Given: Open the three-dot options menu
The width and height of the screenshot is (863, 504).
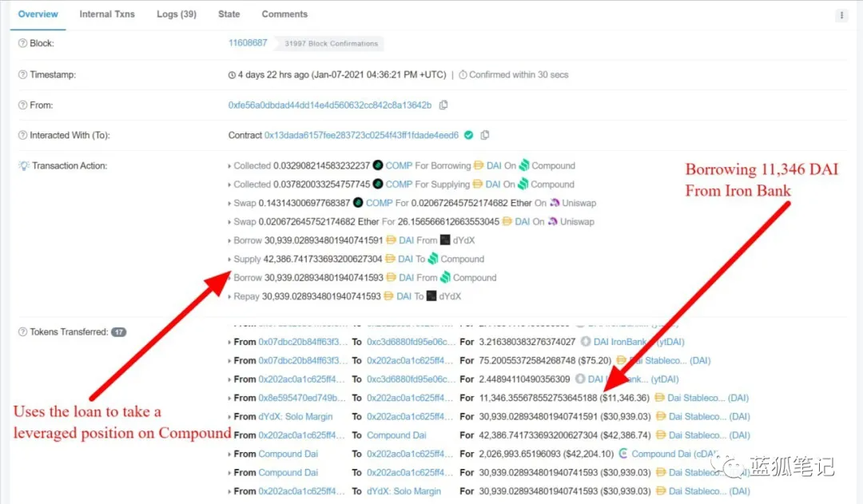Looking at the screenshot, I should pyautogui.click(x=841, y=15).
